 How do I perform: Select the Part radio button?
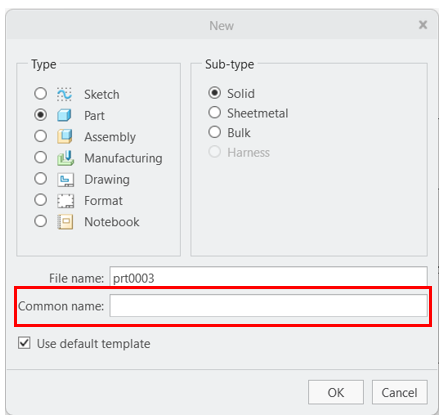(x=40, y=115)
